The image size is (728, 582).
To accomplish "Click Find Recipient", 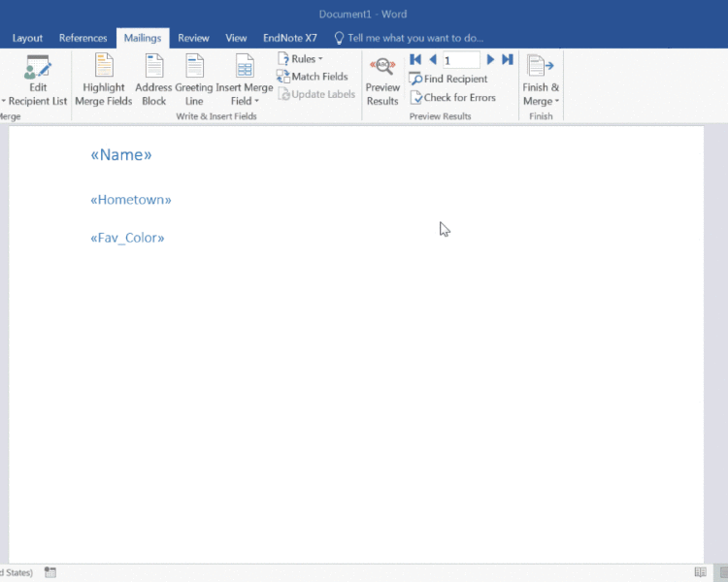I will pos(448,79).
